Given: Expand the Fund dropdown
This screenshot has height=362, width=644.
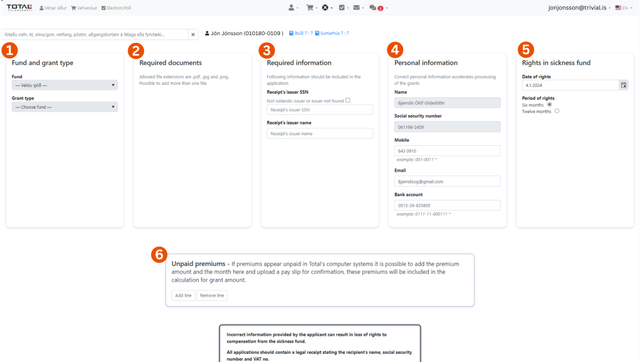Looking at the screenshot, I should 65,85.
